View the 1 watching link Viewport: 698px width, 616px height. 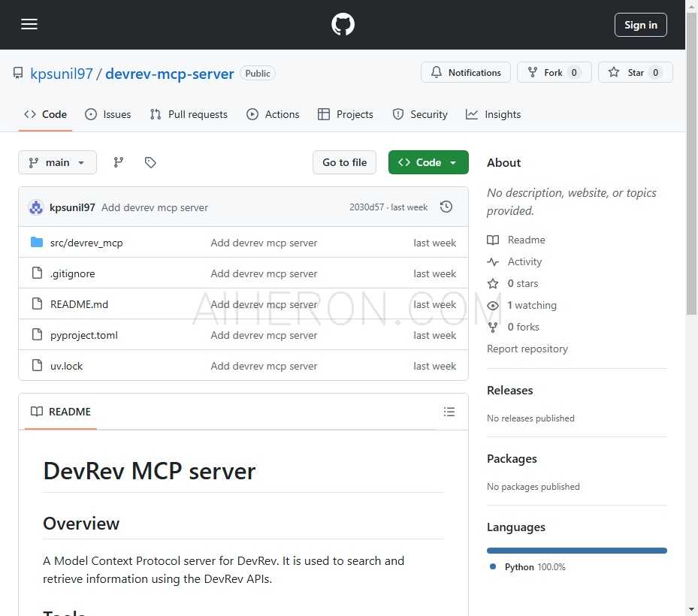(521, 305)
